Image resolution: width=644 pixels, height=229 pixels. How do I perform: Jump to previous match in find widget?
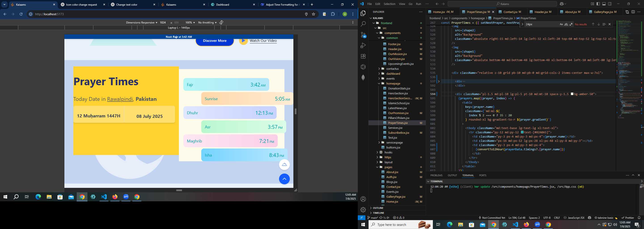(x=593, y=24)
